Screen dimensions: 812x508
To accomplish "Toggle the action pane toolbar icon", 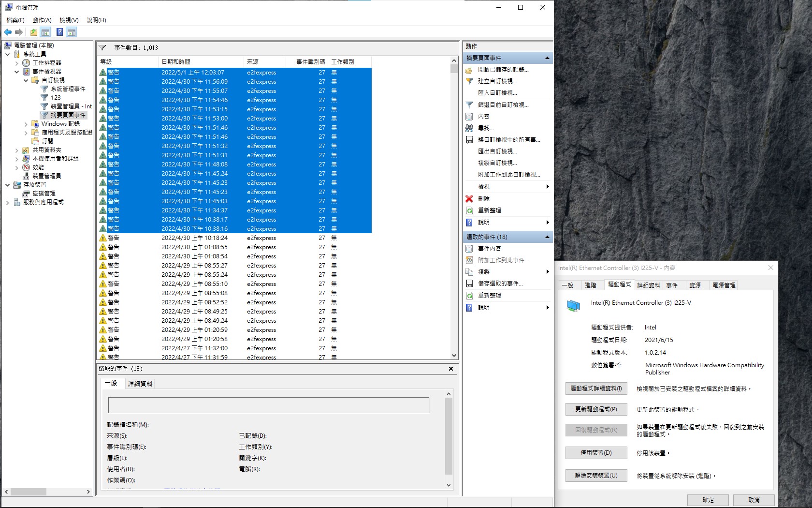I will 71,32.
